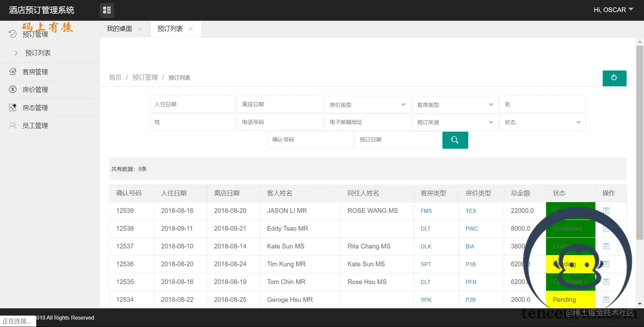Click the 房价管理 yen icon
The height and width of the screenshot is (327, 644).
tap(13, 90)
